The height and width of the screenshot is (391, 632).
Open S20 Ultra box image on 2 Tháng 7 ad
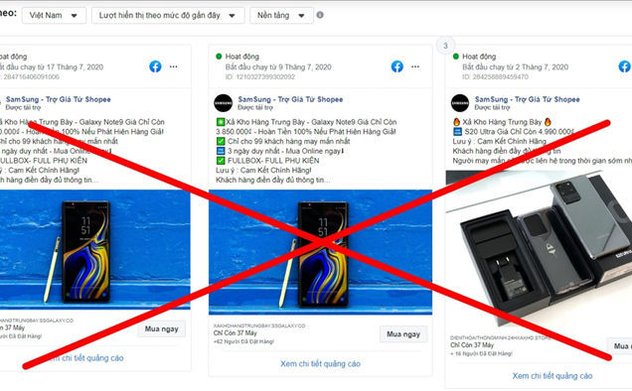[539, 248]
